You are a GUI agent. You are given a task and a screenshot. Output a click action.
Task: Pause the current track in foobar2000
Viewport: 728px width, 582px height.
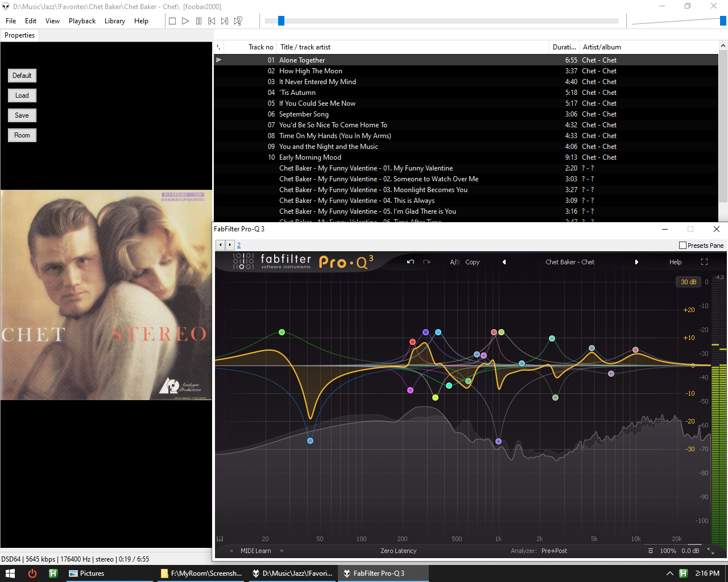[x=198, y=21]
